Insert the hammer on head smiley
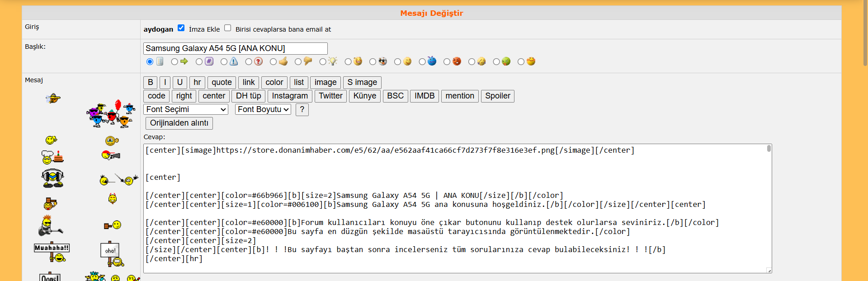This screenshot has height=281, width=868. [50, 204]
